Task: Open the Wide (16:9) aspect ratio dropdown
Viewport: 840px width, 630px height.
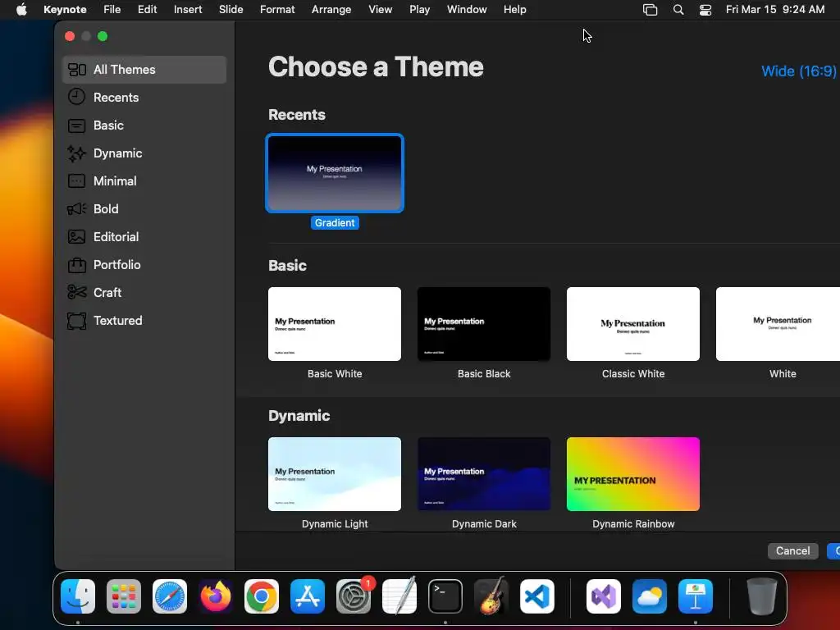Action: (799, 71)
